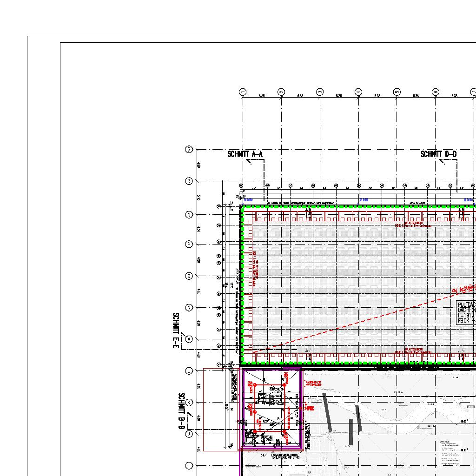476x476 pixels.
Task: Select grid axis bubble 4 at top
Action: coord(358,92)
